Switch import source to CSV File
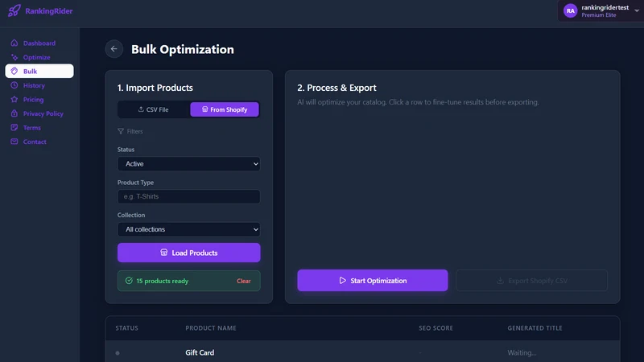Image resolution: width=644 pixels, height=362 pixels. 154,109
